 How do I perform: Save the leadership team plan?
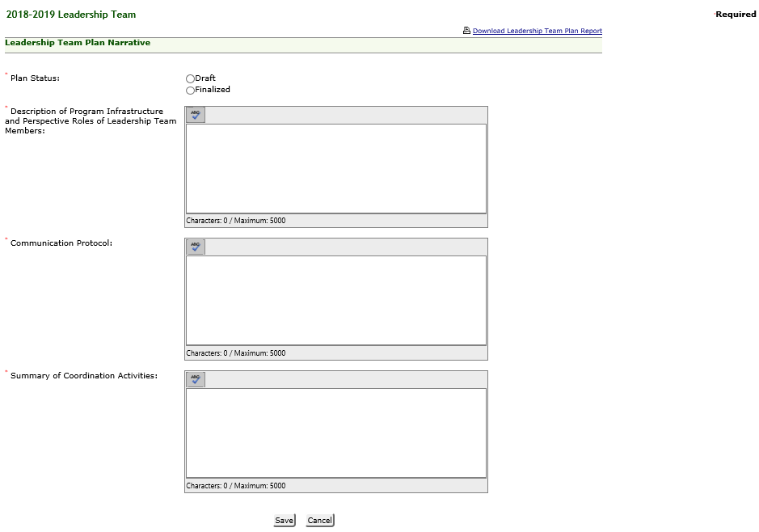[x=285, y=521]
